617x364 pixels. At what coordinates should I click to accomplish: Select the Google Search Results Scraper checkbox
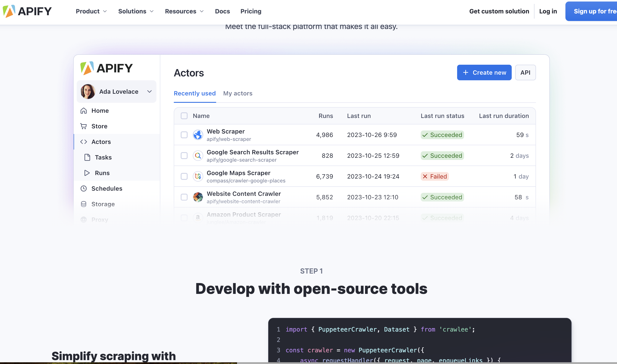(184, 156)
